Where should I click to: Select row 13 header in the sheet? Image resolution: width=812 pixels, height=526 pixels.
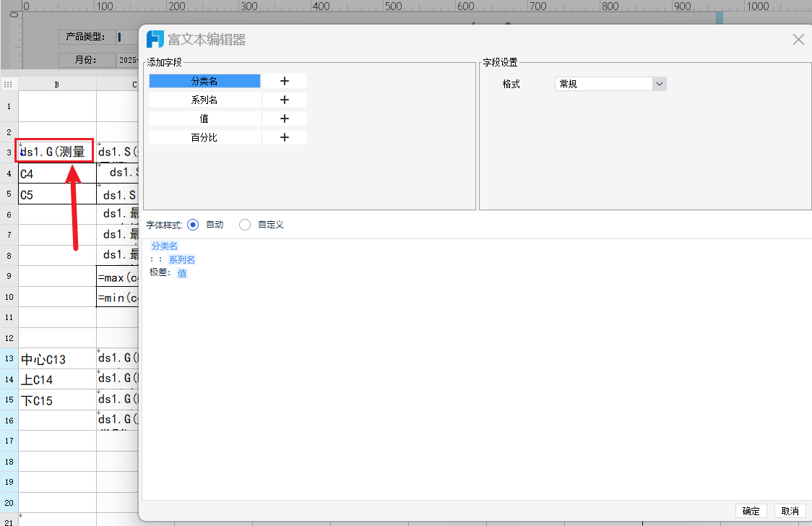click(x=9, y=358)
